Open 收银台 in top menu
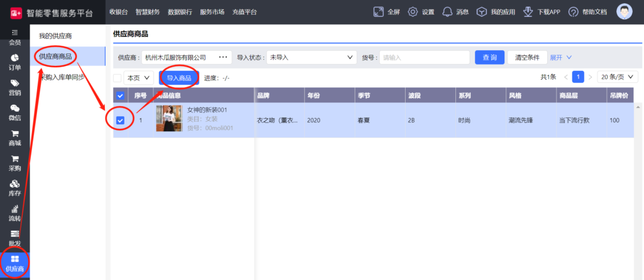The width and height of the screenshot is (644, 280). click(x=118, y=12)
